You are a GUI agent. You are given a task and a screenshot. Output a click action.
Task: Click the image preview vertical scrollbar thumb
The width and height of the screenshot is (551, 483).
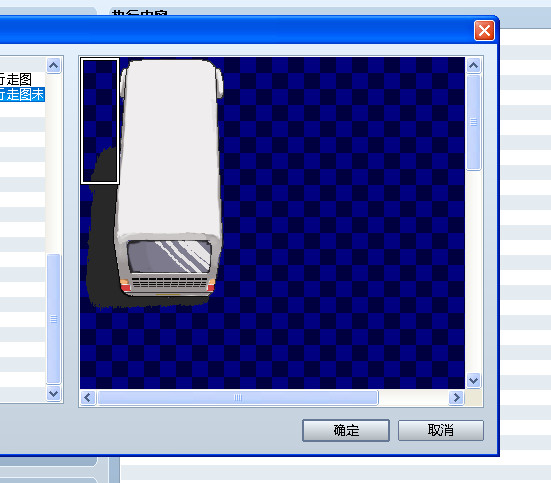click(473, 122)
